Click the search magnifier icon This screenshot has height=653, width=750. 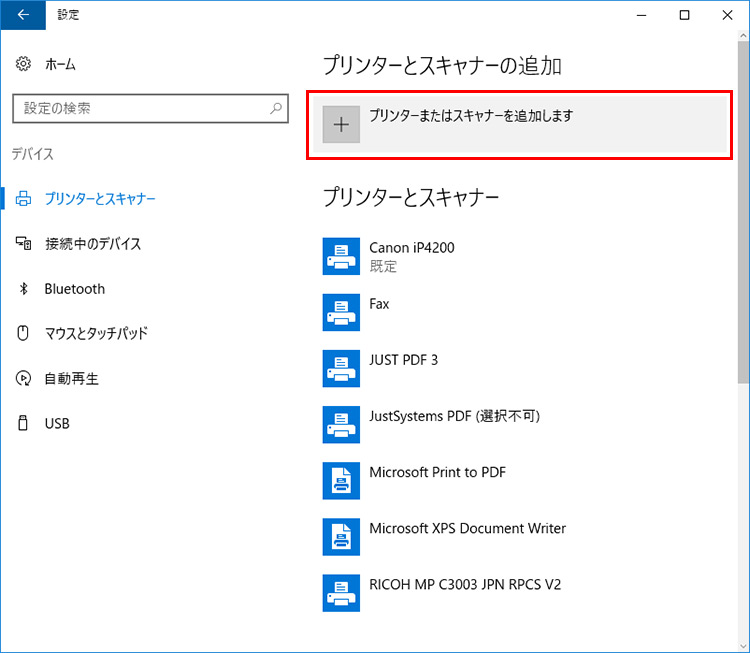click(x=276, y=108)
